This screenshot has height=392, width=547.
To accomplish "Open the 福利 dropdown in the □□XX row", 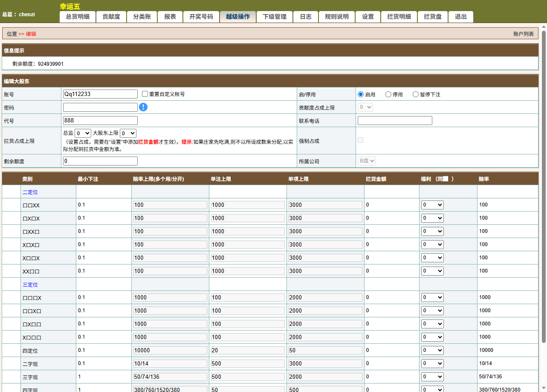I will click(432, 205).
